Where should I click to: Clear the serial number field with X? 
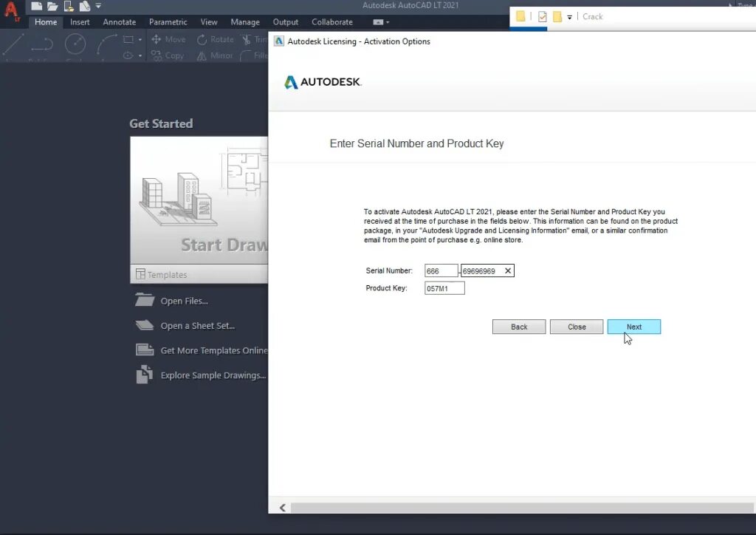point(508,270)
